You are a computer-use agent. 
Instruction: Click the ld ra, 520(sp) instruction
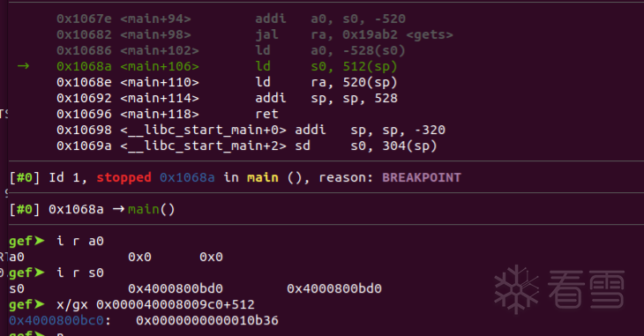click(x=326, y=82)
